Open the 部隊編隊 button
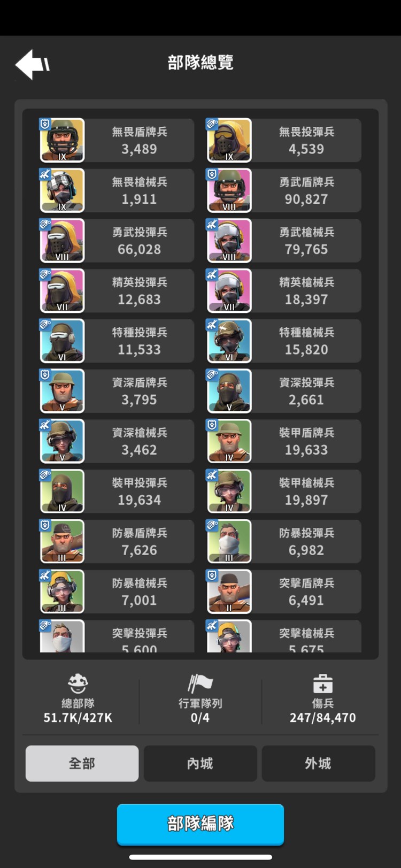This screenshot has height=868, width=401. click(x=200, y=824)
